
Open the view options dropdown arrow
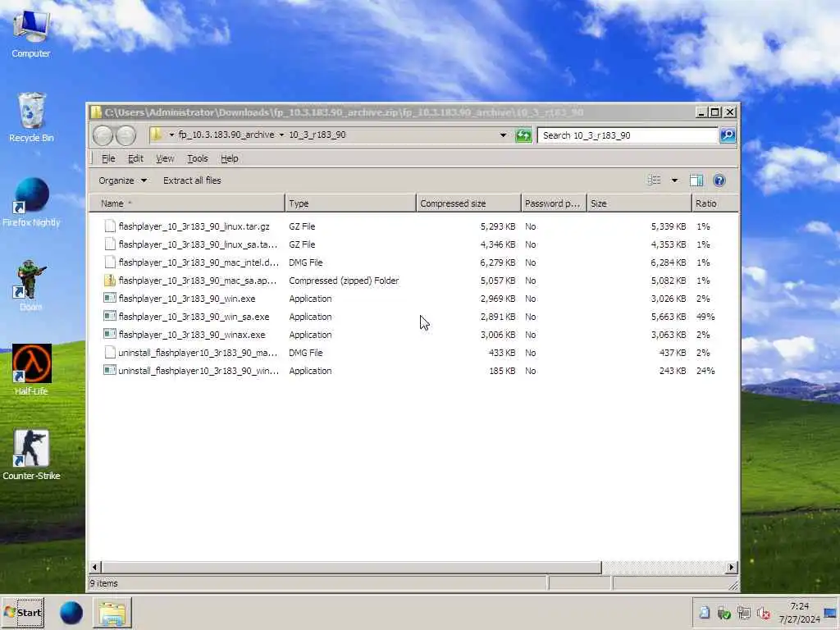pos(674,180)
